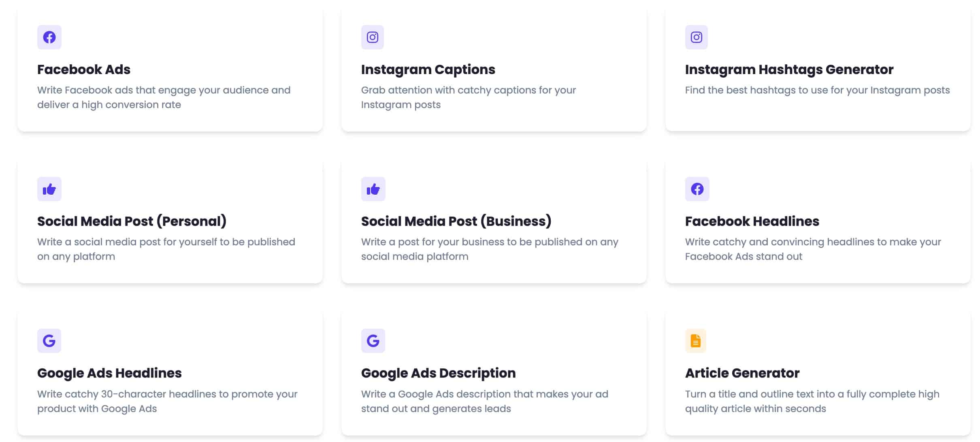
Task: Click thumbs-up icon for Personal social post
Action: [49, 189]
